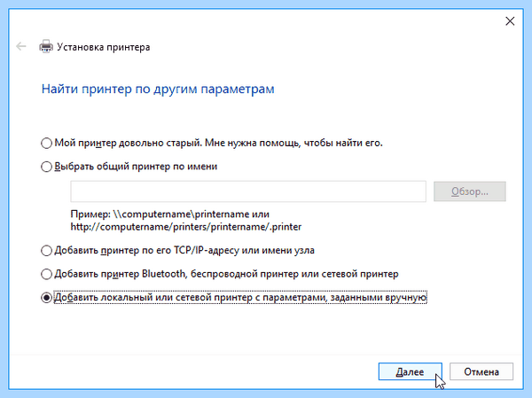Screen dimensions: 532x398
Task: Click the example text '\\computername\printername или'
Action: [x=192, y=215]
